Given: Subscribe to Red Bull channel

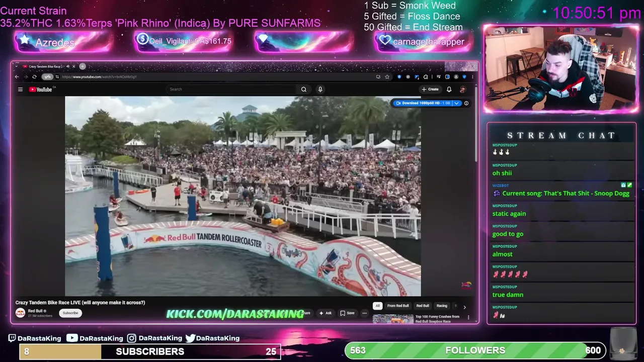Looking at the screenshot, I should tap(70, 313).
